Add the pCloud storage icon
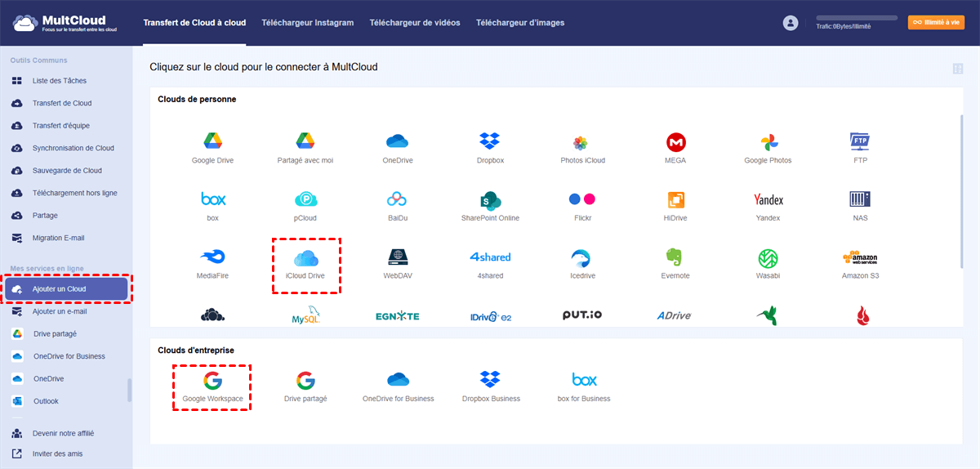Image resolution: width=980 pixels, height=469 pixels. (x=305, y=200)
